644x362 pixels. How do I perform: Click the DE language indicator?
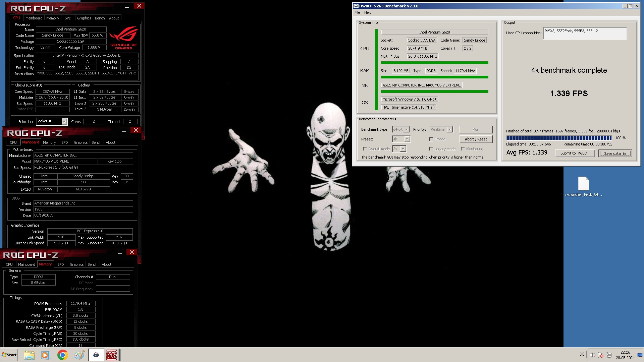(582, 354)
